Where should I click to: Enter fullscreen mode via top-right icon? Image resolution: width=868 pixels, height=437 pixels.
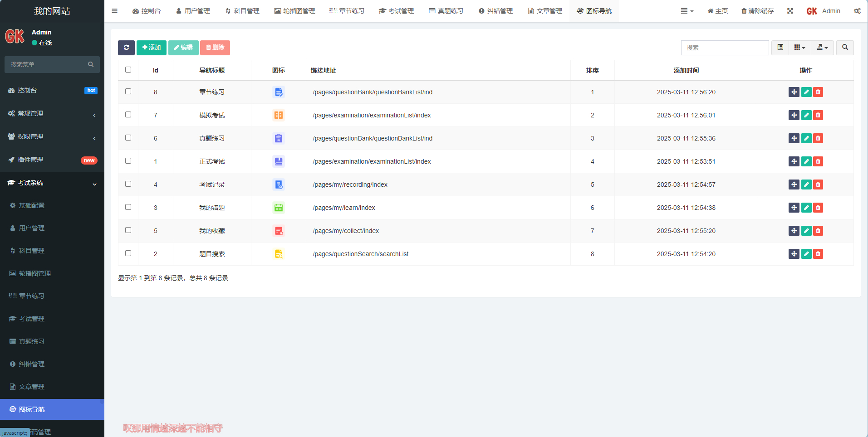tap(790, 10)
